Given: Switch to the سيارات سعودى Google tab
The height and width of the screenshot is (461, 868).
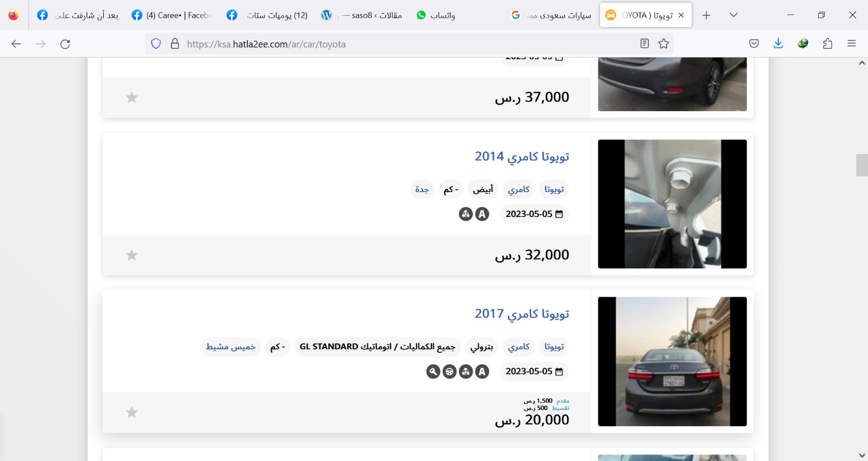Looking at the screenshot, I should coord(551,15).
